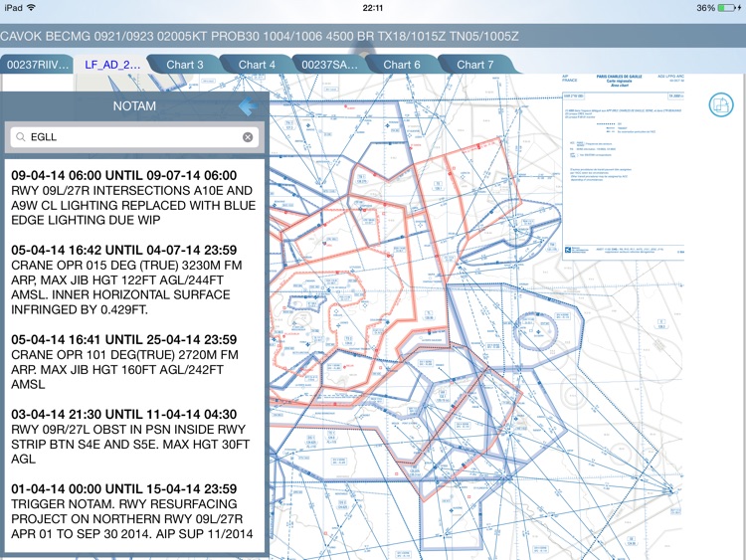The width and height of the screenshot is (746, 560).
Task: Tap the magnifier search icon
Action: tap(21, 137)
